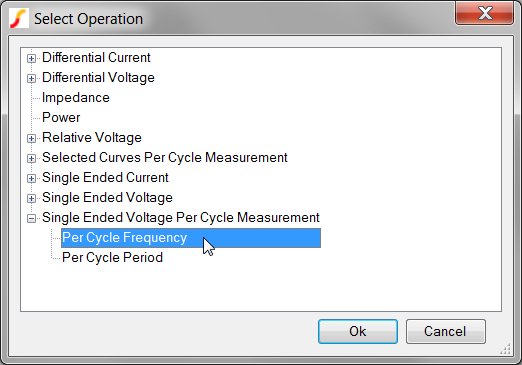Expand the Differential Voltage node

(31, 78)
